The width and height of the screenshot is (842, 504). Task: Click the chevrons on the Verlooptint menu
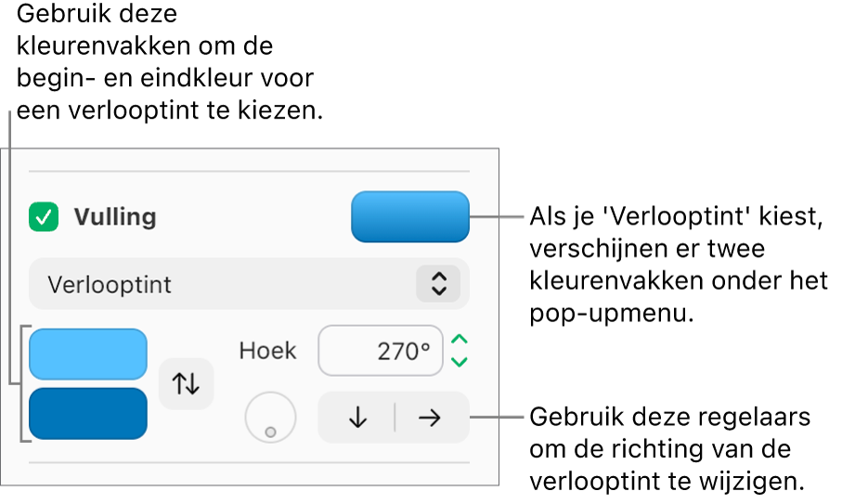[438, 283]
